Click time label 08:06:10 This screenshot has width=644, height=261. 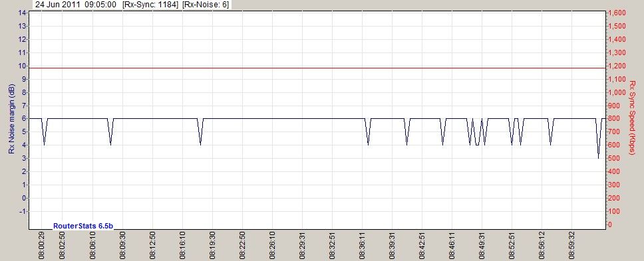point(93,246)
